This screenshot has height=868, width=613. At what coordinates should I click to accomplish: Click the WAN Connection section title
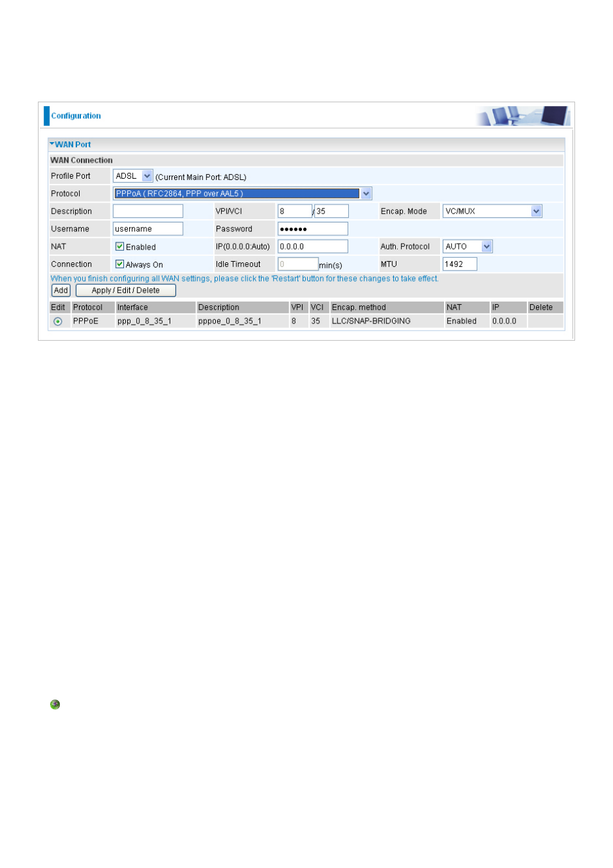tap(82, 161)
